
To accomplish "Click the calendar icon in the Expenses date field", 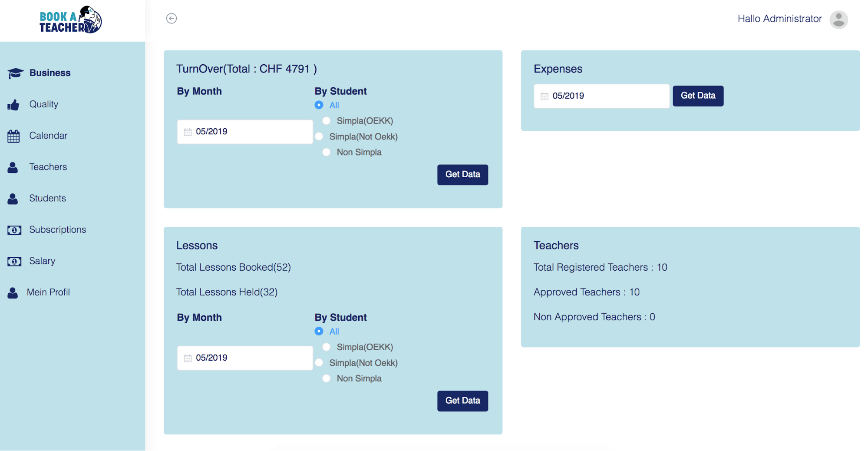I will [545, 96].
